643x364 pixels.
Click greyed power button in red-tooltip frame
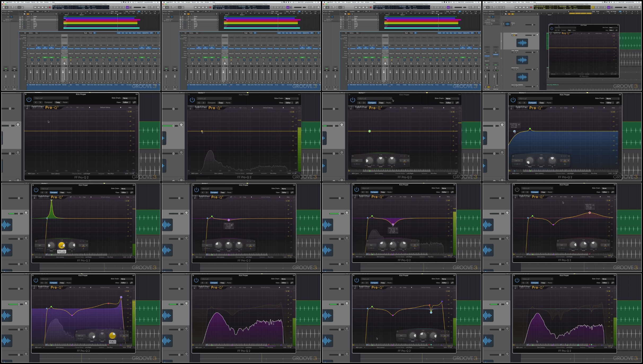[x=517, y=190]
